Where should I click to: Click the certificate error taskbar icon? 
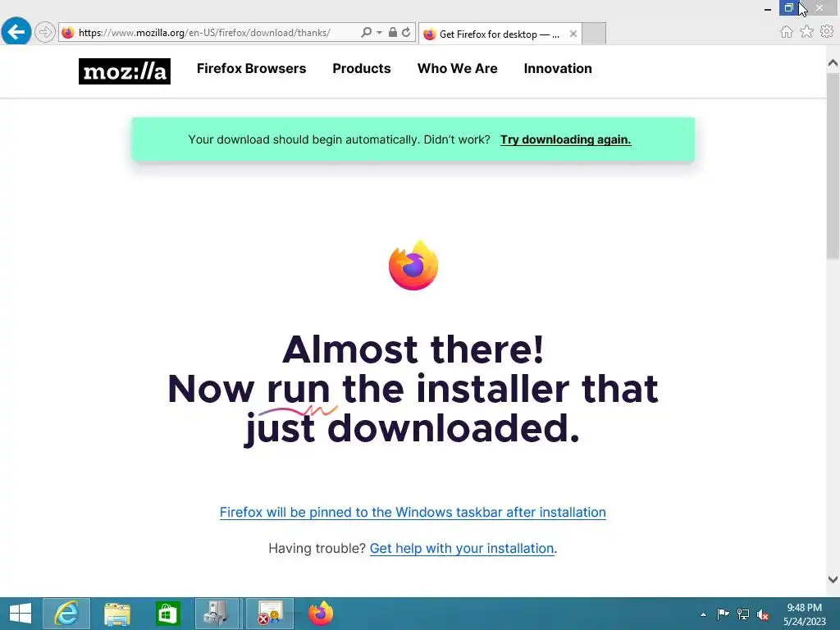pos(269,614)
